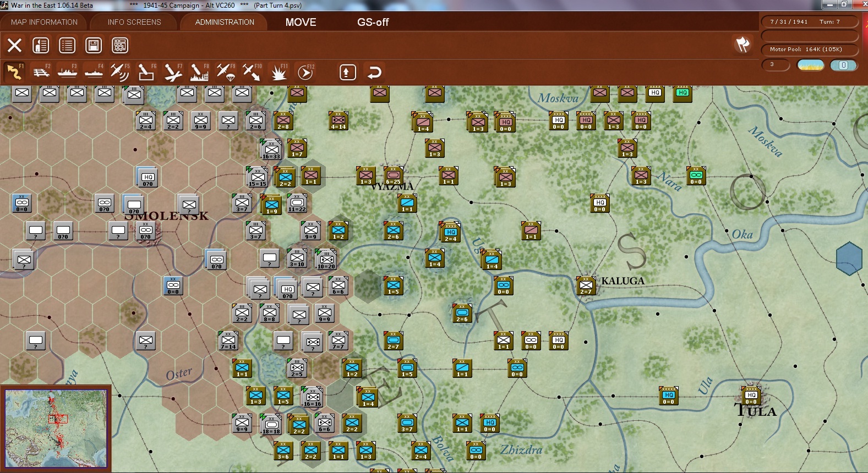Viewport: 868px width, 473px height.
Task: Select the German unit labeled 16=33
Action: 271,149
